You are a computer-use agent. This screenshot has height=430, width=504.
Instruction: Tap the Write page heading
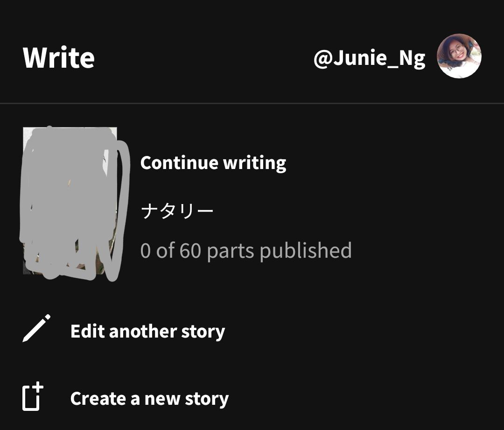[x=59, y=58]
